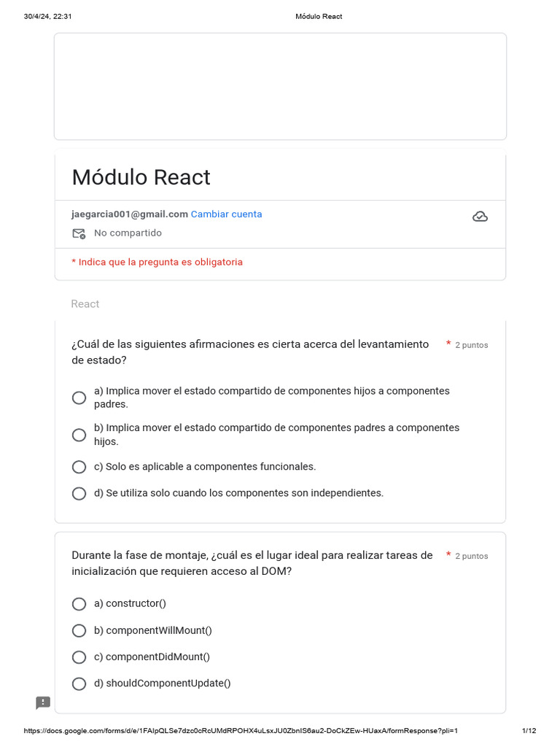Click the levantamiento de estado question text
The image size is (560, 747).
250,352
